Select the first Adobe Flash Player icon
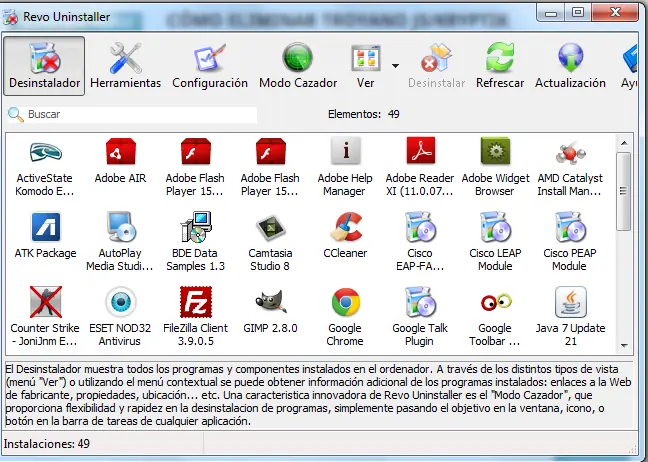 195,152
